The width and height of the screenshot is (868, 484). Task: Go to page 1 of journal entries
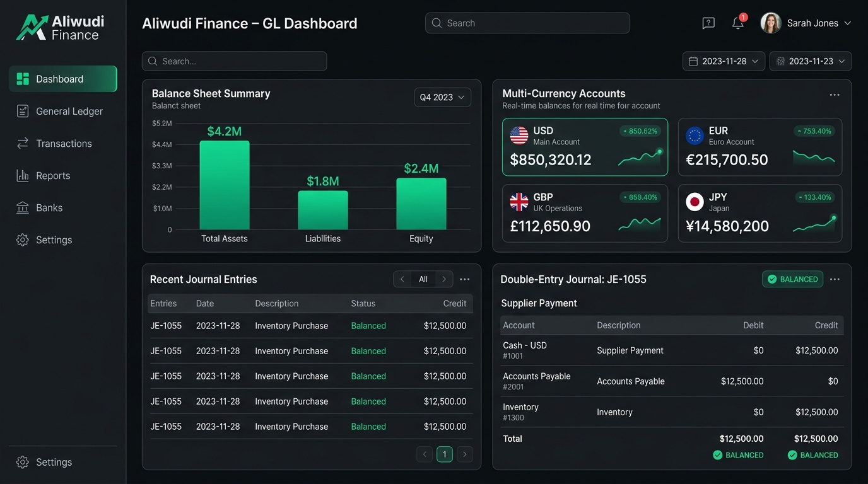pos(445,454)
